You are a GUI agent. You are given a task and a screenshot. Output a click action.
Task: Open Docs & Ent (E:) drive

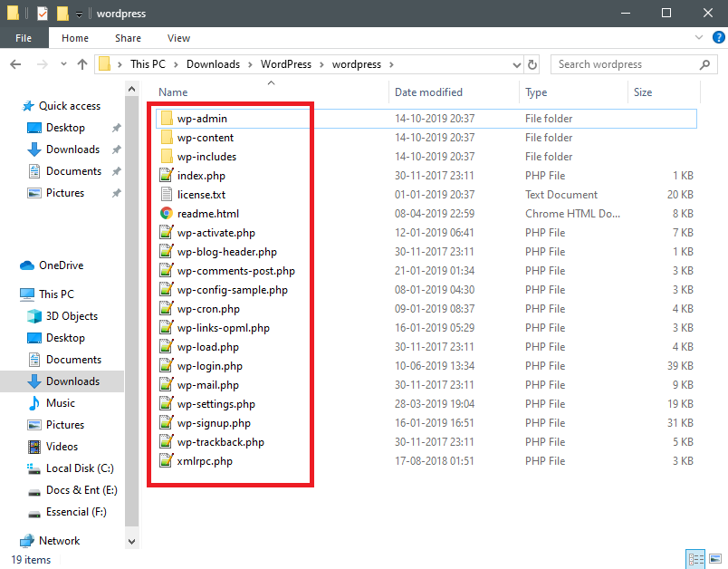(x=81, y=490)
